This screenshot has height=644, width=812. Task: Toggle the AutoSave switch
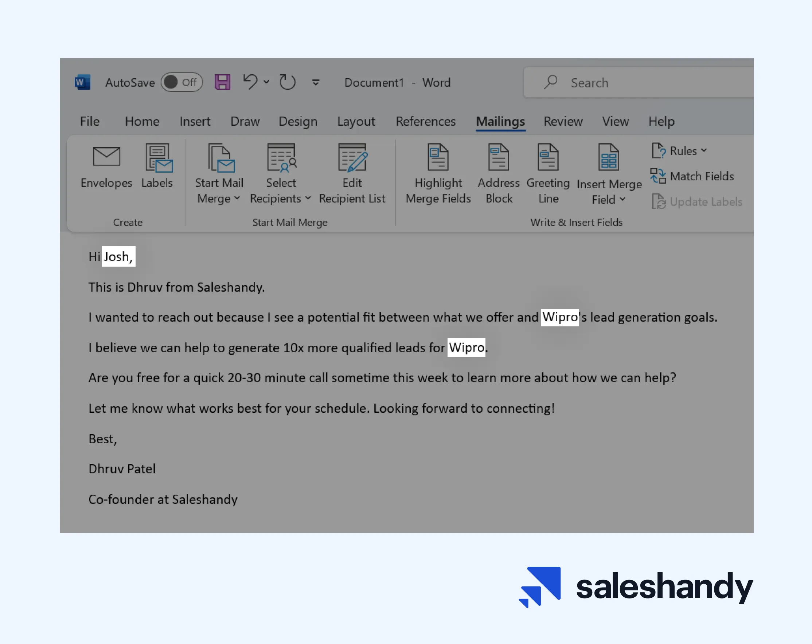(182, 82)
